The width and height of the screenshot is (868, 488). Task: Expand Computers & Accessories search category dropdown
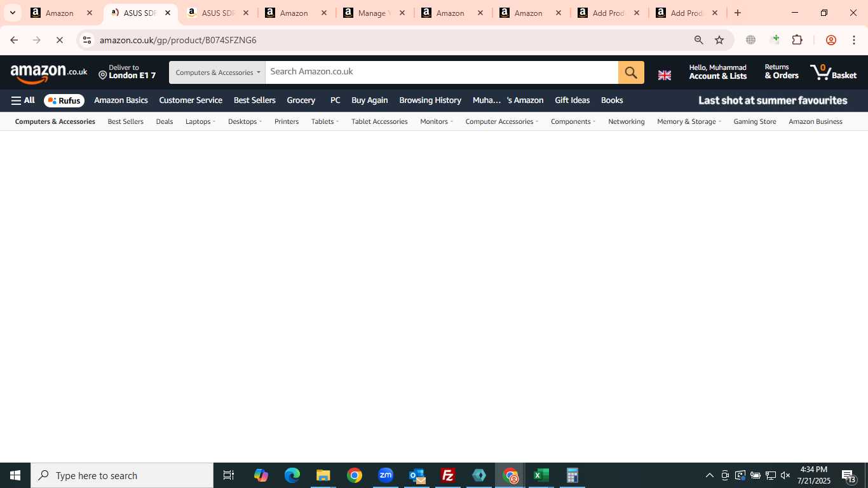(x=217, y=72)
